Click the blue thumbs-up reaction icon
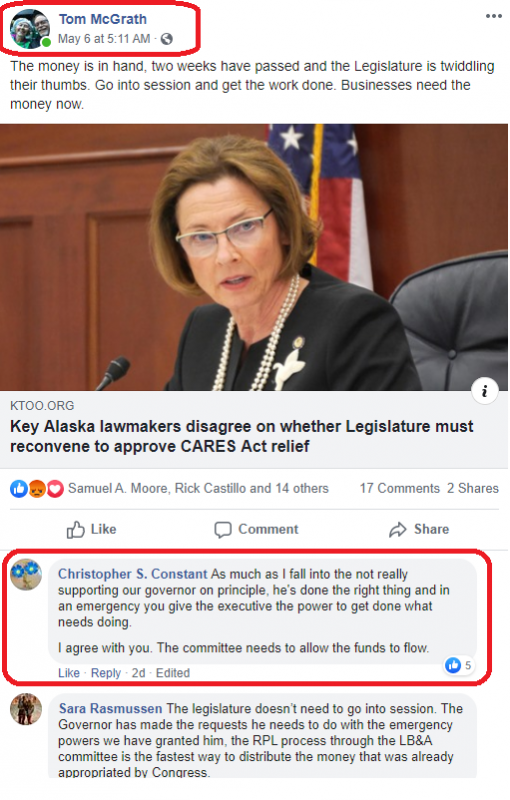 19,489
